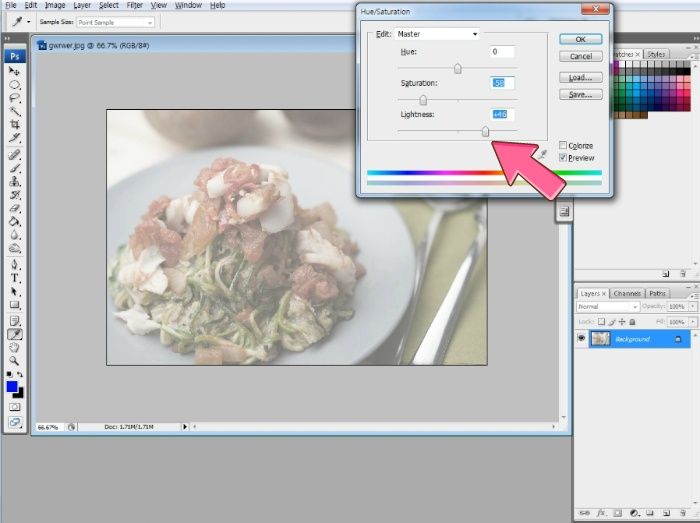Uncheck the Preview checkbox
This screenshot has width=700, height=523.
[563, 158]
